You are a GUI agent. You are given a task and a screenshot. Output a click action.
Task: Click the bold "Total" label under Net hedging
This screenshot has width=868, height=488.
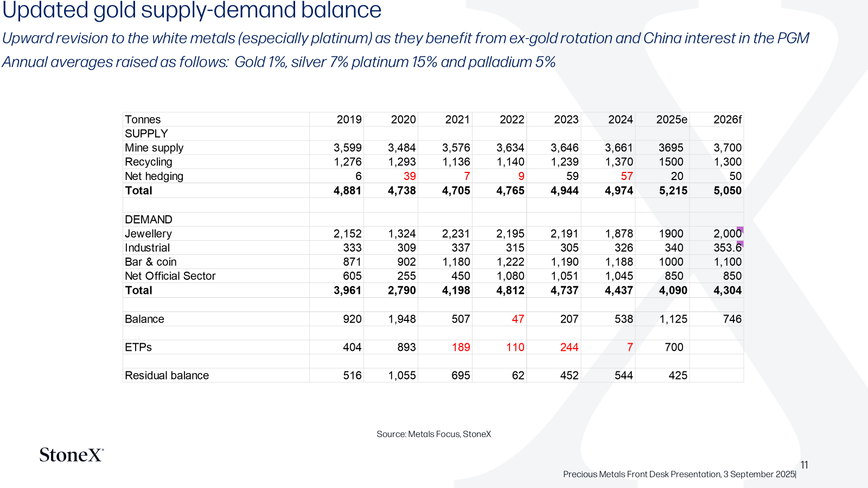[x=139, y=191]
